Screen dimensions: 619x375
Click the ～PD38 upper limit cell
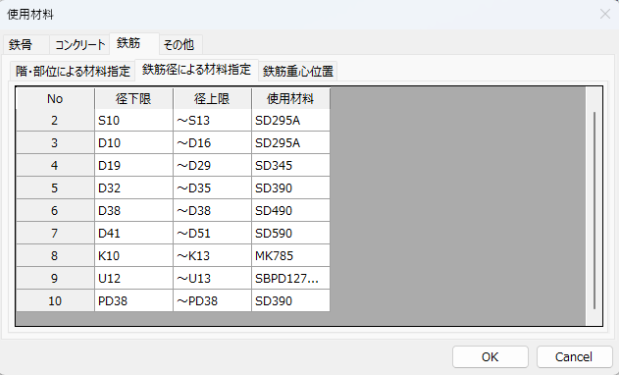212,301
